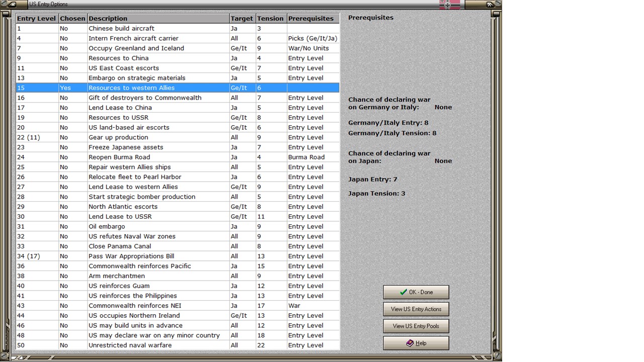644x362 pixels.
Task: Click the 'Germany/Italy Entry: 8' label
Action: (388, 123)
